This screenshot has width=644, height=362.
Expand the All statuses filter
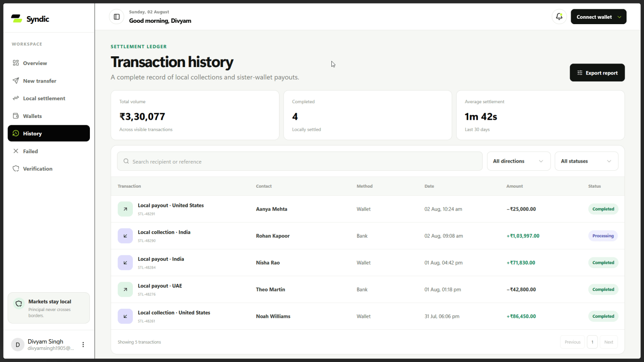pos(586,161)
